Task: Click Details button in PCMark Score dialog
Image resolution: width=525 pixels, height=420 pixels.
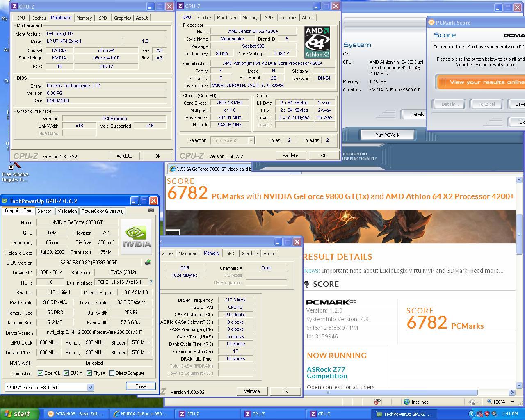Action: tap(450, 104)
